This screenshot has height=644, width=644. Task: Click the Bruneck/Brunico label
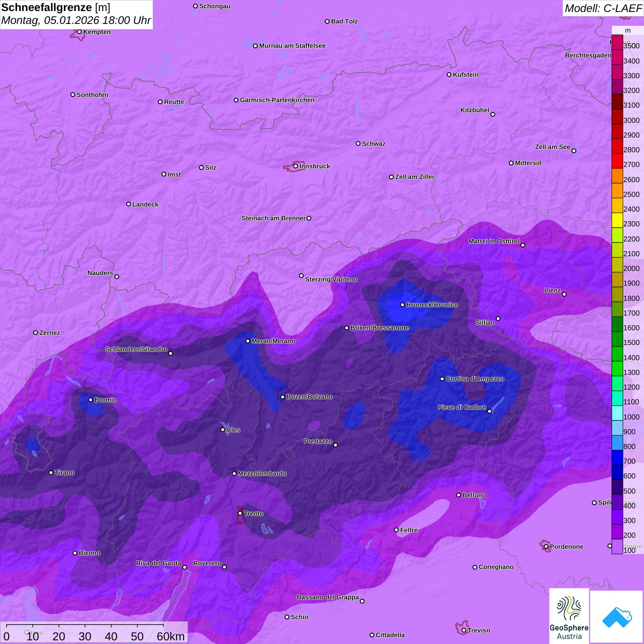(x=432, y=305)
